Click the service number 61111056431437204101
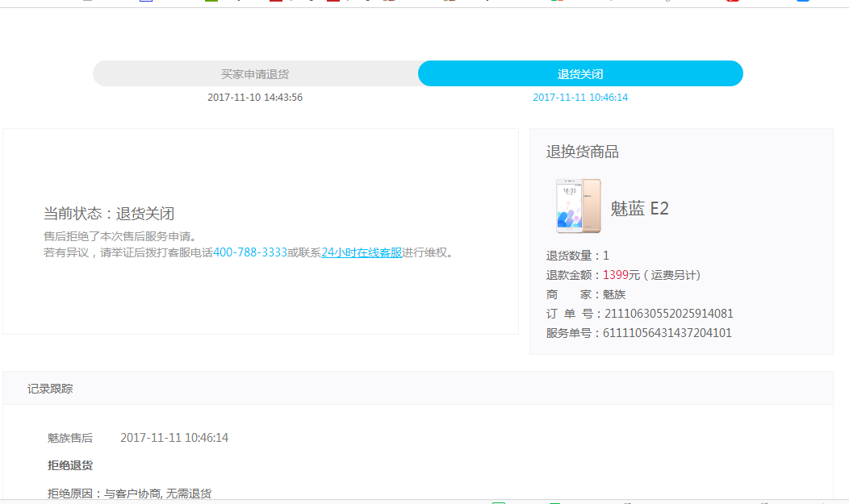Image resolution: width=849 pixels, height=504 pixels. click(667, 333)
